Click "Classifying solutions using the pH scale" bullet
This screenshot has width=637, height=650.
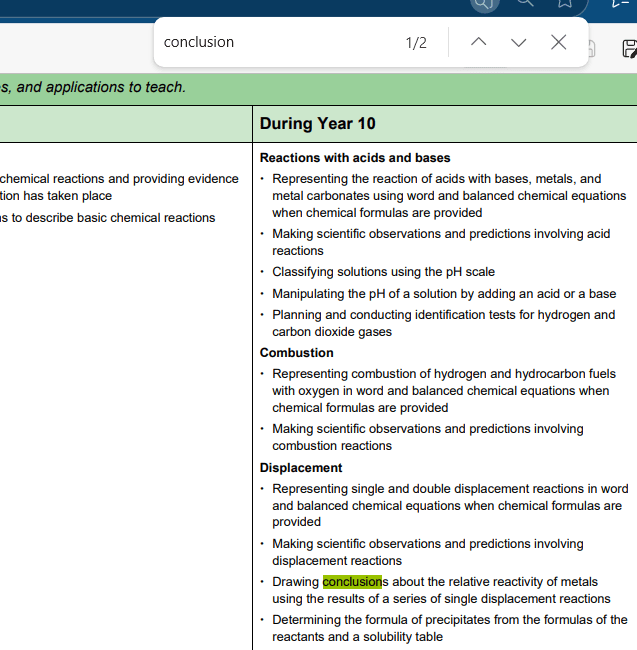click(x=383, y=272)
